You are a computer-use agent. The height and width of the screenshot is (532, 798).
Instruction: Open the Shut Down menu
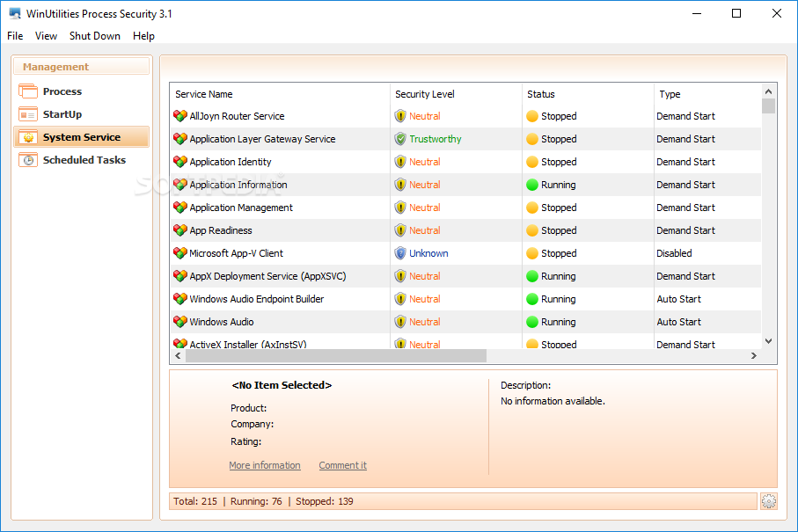coord(95,35)
